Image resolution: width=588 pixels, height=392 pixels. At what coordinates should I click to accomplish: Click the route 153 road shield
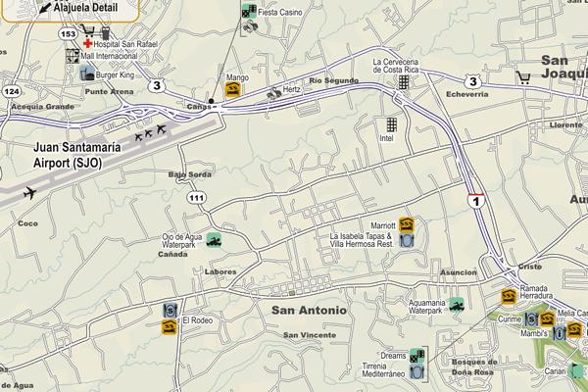(x=69, y=34)
